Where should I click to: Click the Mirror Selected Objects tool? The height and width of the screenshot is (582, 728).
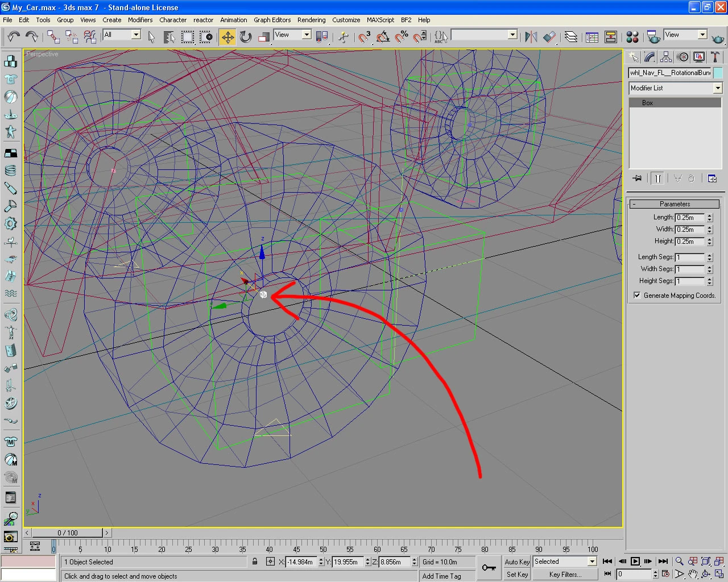click(531, 38)
